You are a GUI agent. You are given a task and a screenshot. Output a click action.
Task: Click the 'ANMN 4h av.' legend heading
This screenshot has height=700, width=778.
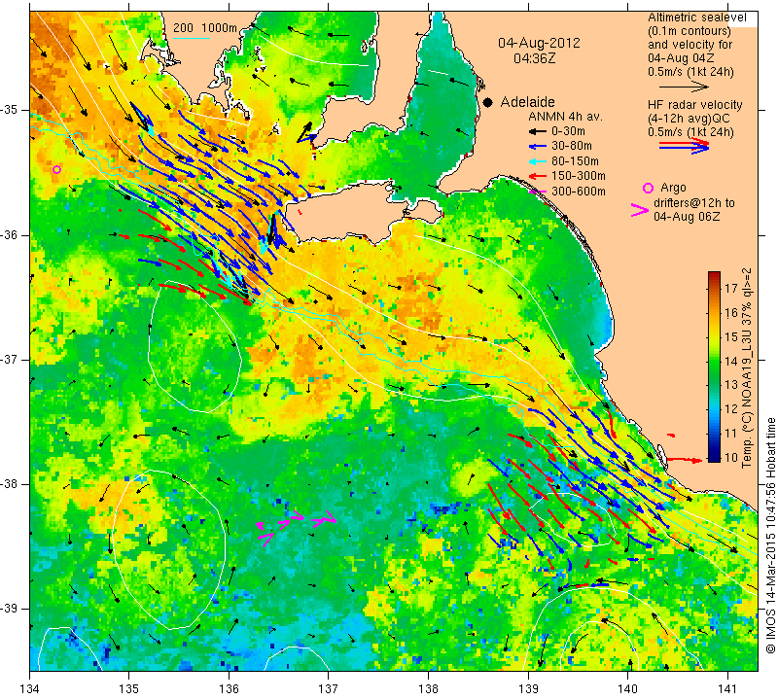tap(565, 117)
